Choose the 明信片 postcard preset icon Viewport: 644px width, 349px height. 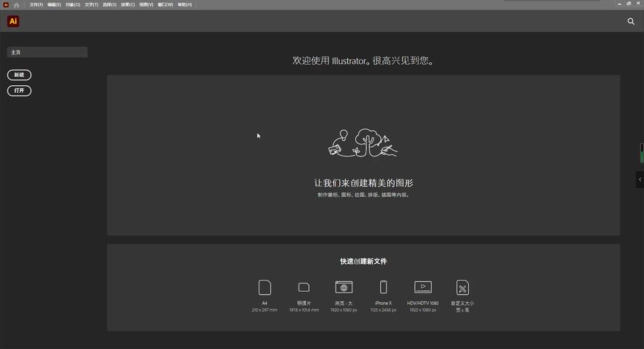pos(304,287)
